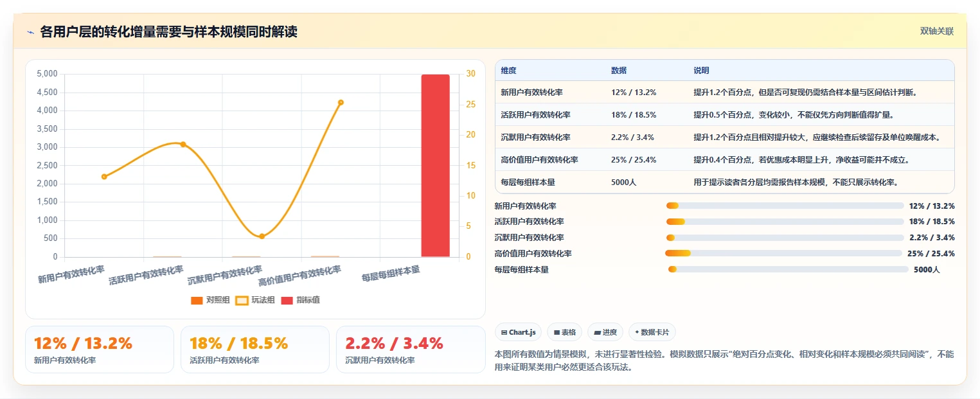Click 活跃用户有效转化率 table row label
The image size is (980, 399).
(x=536, y=115)
